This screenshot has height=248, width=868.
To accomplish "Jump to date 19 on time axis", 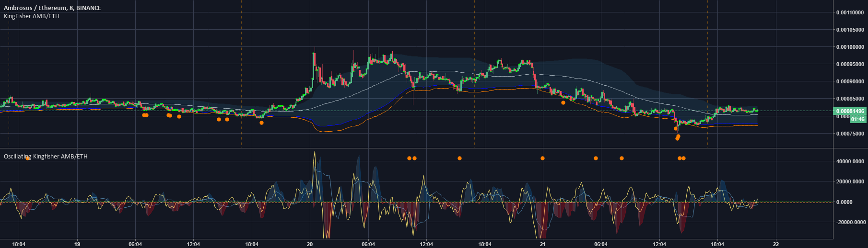I will (77, 244).
